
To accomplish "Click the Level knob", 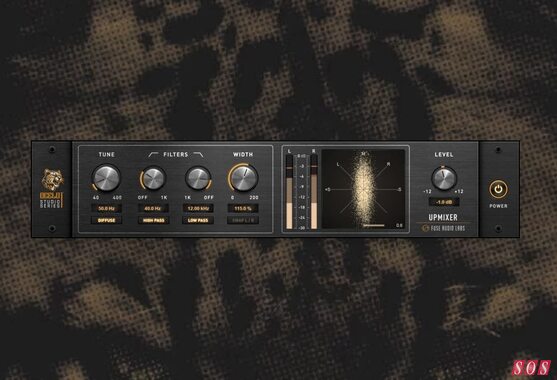I will pyautogui.click(x=444, y=178).
